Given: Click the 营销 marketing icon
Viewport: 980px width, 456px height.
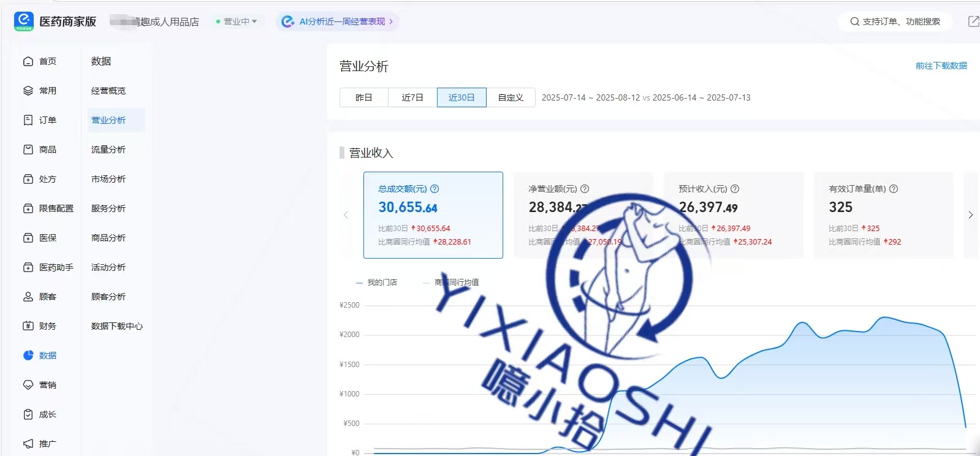Looking at the screenshot, I should [x=28, y=385].
